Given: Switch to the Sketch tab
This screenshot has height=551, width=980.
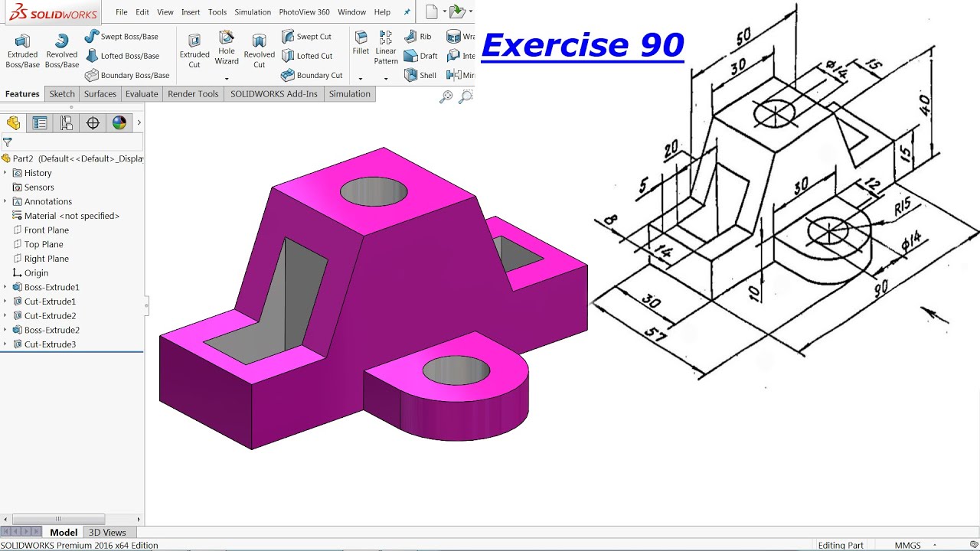Looking at the screenshot, I should (x=62, y=94).
